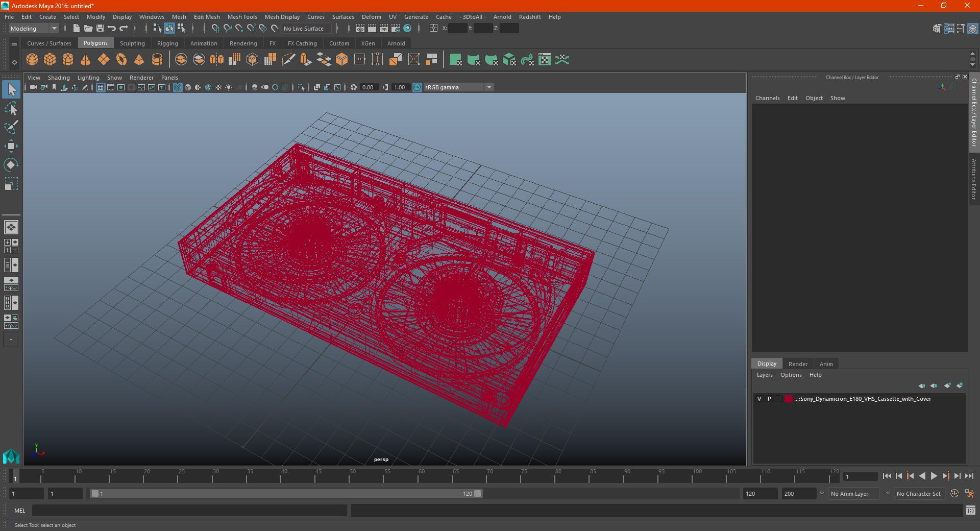The width and height of the screenshot is (980, 531).
Task: Toggle playback P box of Sony_Dynamicron layer
Action: click(x=769, y=399)
